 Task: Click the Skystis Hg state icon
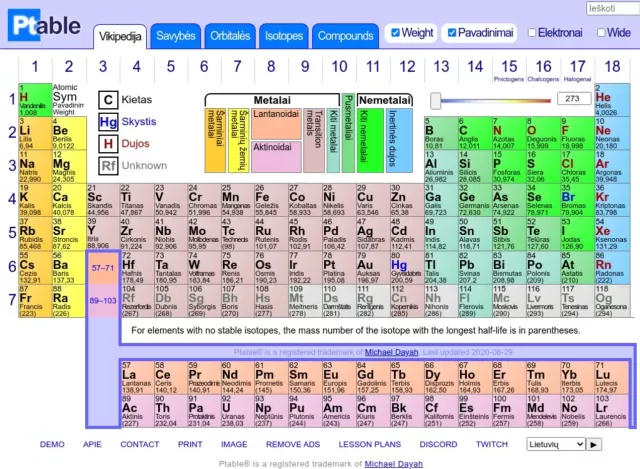pos(108,122)
